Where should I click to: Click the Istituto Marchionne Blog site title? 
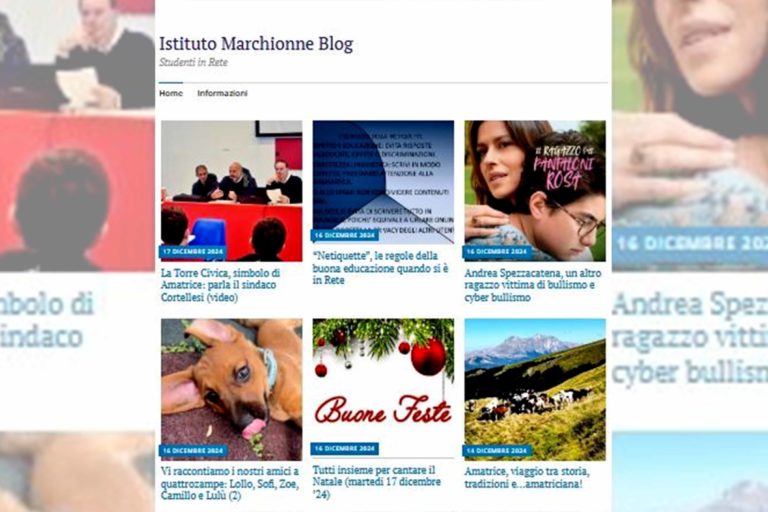[x=256, y=44]
